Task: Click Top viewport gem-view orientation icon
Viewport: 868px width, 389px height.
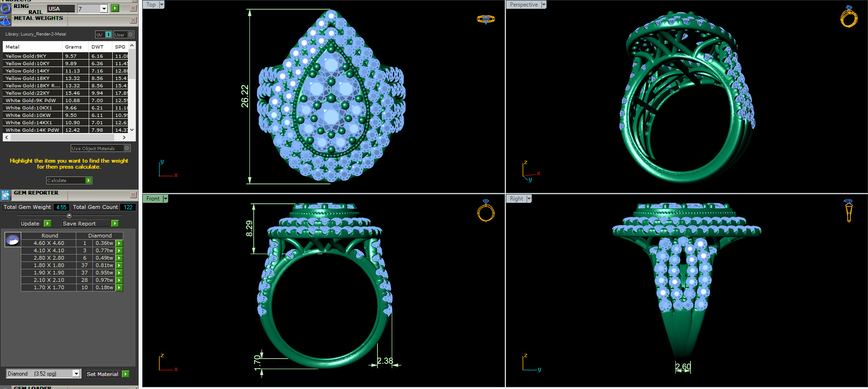Action: 486,19
